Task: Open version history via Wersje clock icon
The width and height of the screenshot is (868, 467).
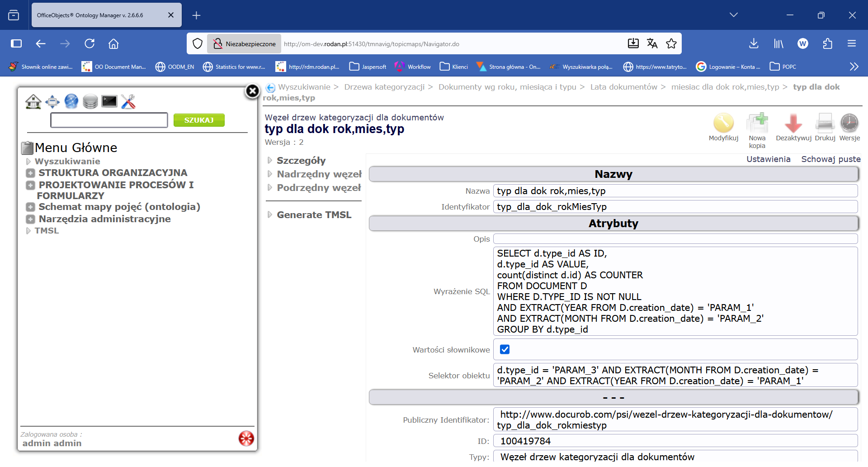Action: (x=849, y=122)
